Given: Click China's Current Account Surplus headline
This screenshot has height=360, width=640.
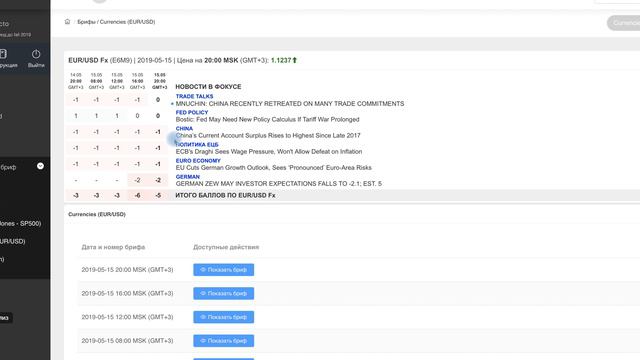Looking at the screenshot, I should pyautogui.click(x=268, y=136).
